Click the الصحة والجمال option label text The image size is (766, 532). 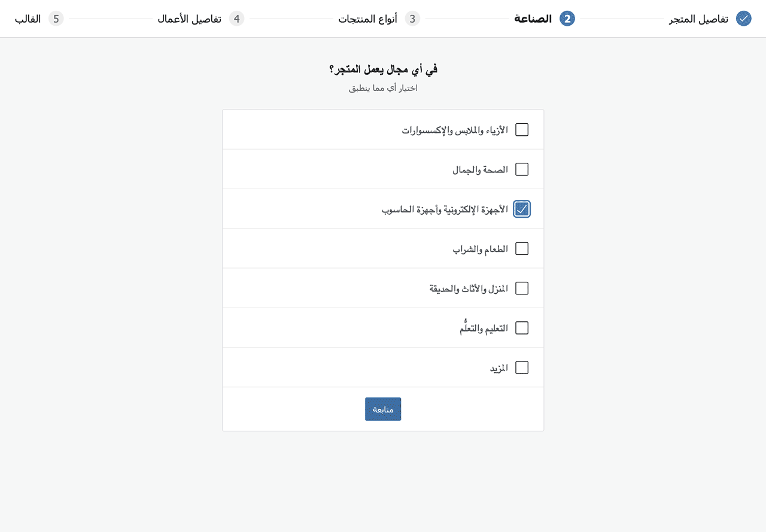click(x=480, y=169)
